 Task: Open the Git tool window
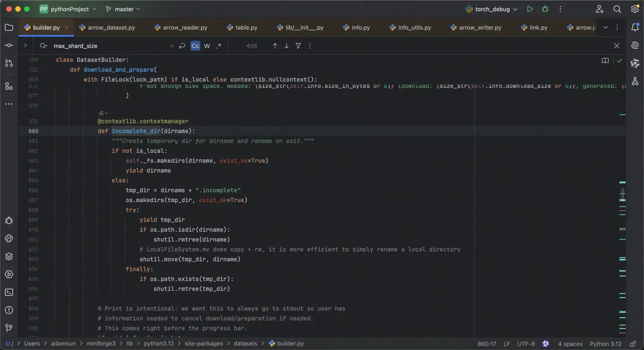pyautogui.click(x=9, y=328)
